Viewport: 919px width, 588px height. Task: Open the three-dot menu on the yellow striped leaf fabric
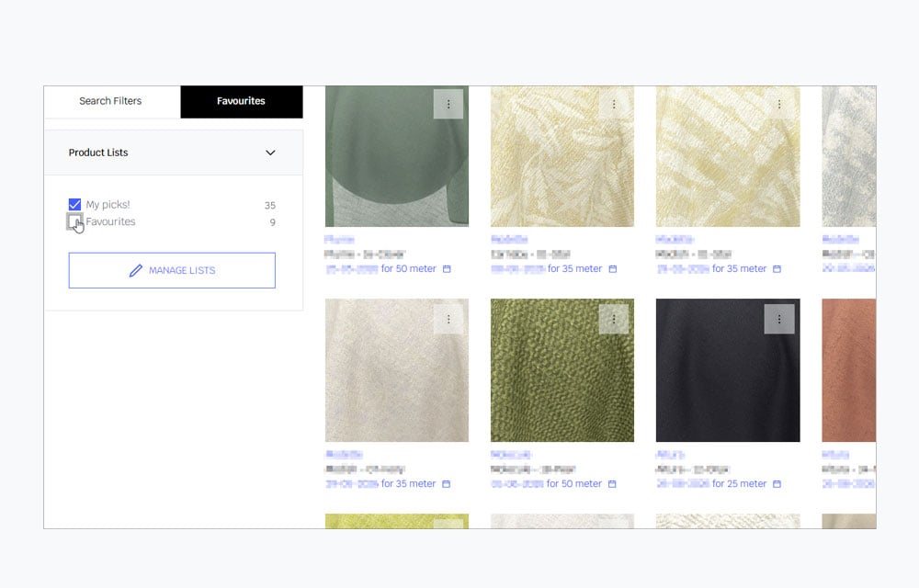point(779,104)
